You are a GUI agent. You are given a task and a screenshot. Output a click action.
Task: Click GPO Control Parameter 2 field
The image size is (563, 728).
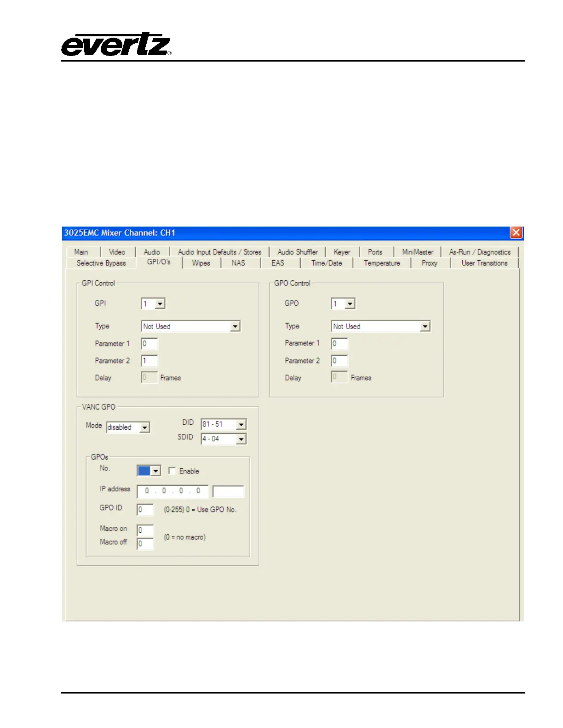click(x=339, y=361)
